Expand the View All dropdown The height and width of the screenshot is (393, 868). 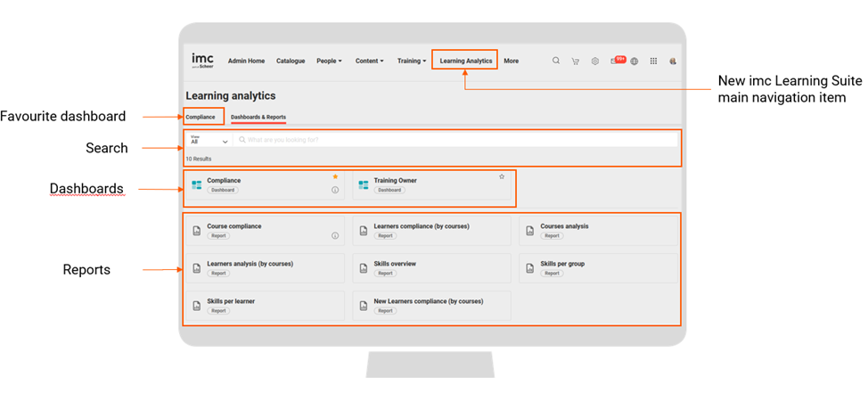tap(209, 141)
